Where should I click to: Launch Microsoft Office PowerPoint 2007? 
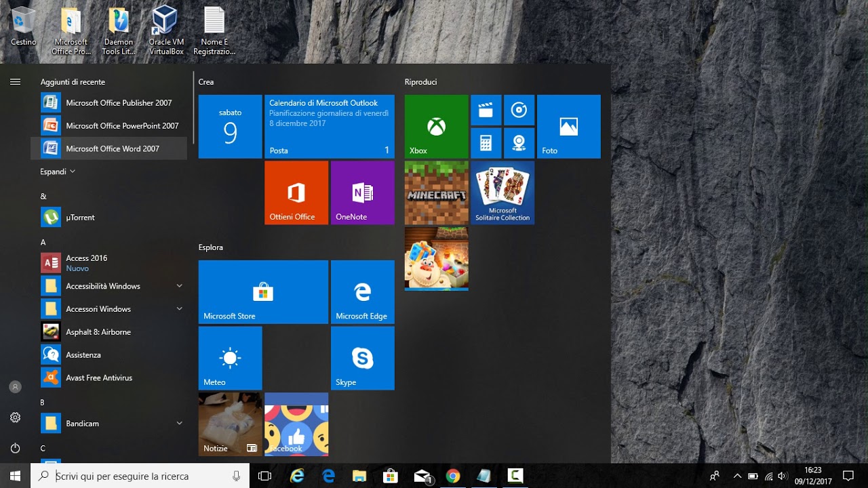108,126
